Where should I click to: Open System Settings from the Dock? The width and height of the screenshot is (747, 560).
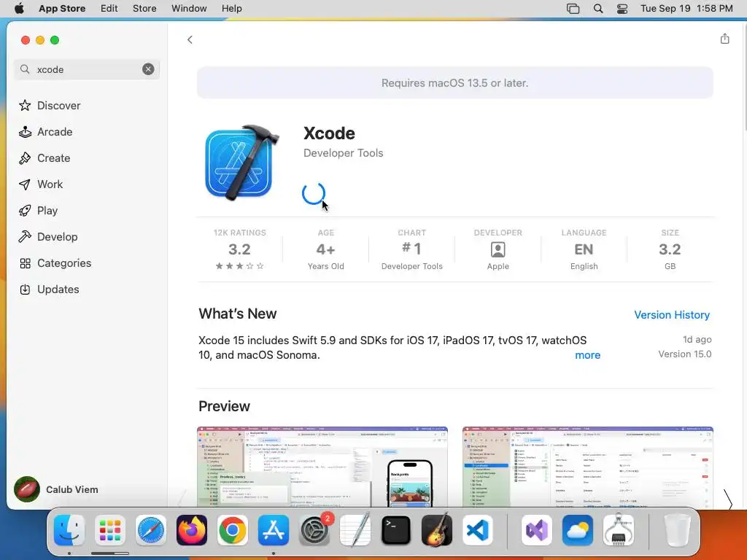coord(314,530)
